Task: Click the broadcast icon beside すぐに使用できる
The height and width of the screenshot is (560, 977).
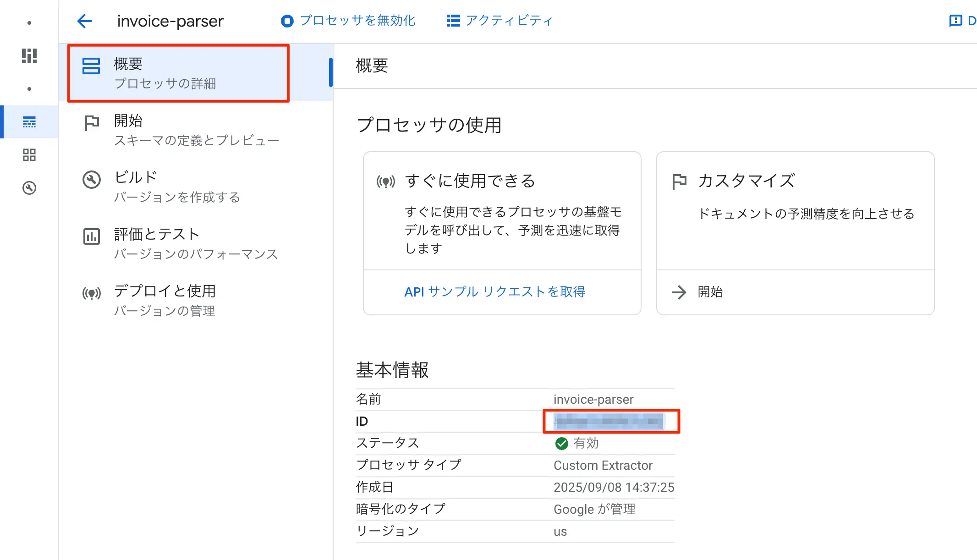Action: pos(385,182)
